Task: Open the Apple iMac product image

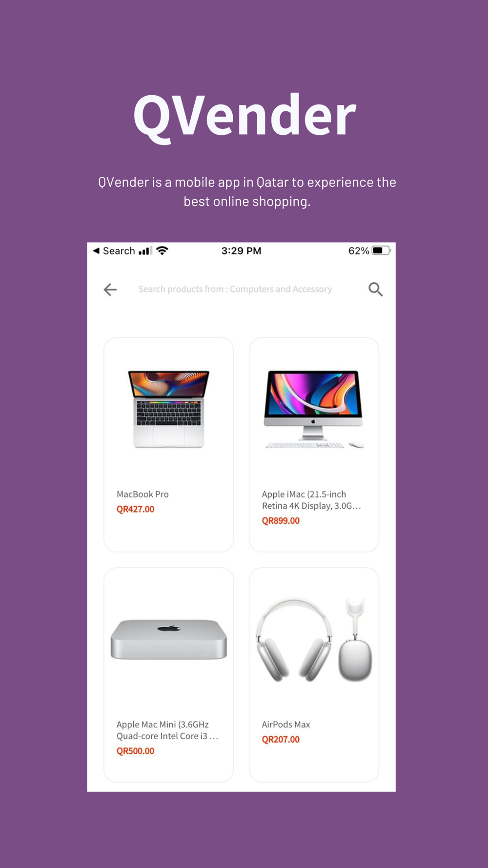Action: pyautogui.click(x=314, y=409)
